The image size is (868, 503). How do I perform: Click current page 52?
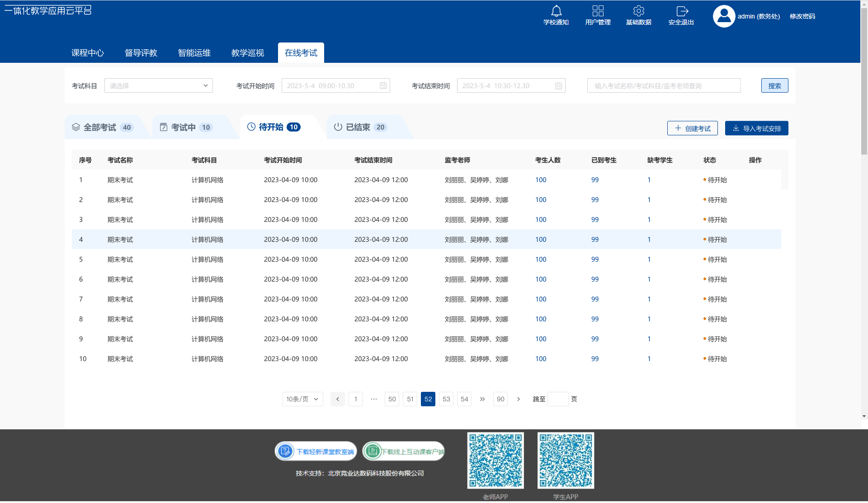pyautogui.click(x=428, y=399)
